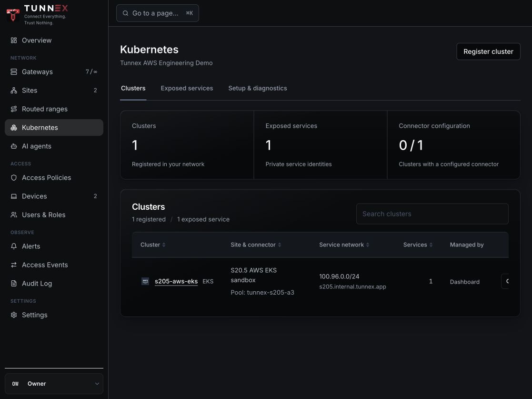532x399 pixels.
Task: Click the Routed ranges icon
Action: point(13,109)
